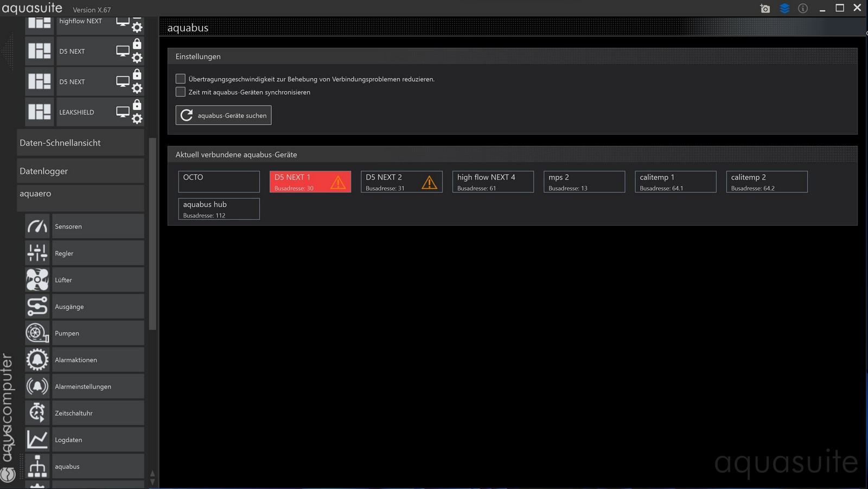Click the Zeitschaltuhr timer icon

(x=37, y=412)
